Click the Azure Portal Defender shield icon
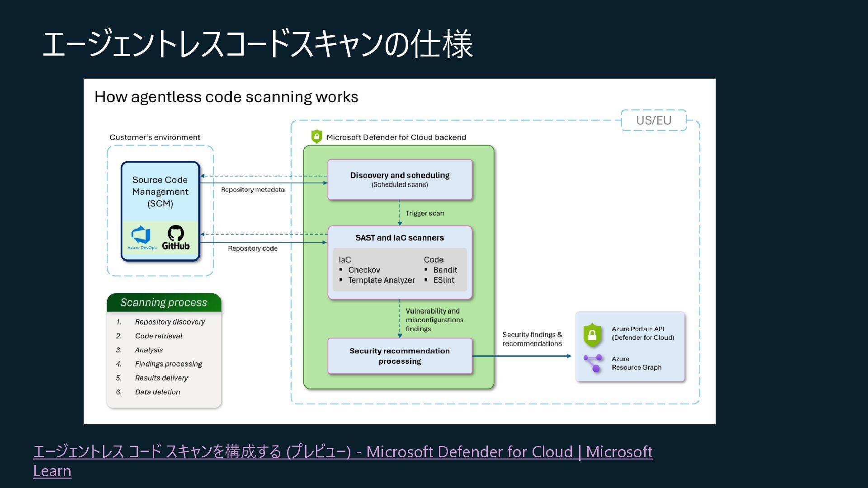 tap(592, 335)
